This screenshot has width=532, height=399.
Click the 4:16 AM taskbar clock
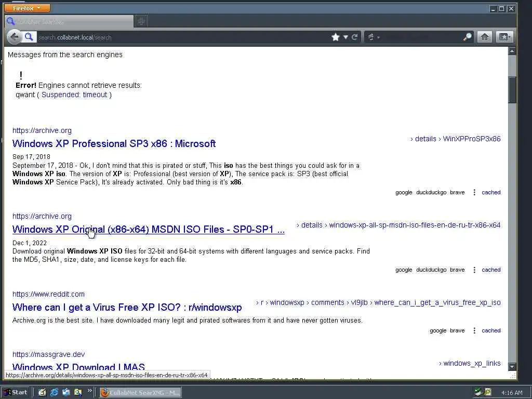(x=512, y=393)
